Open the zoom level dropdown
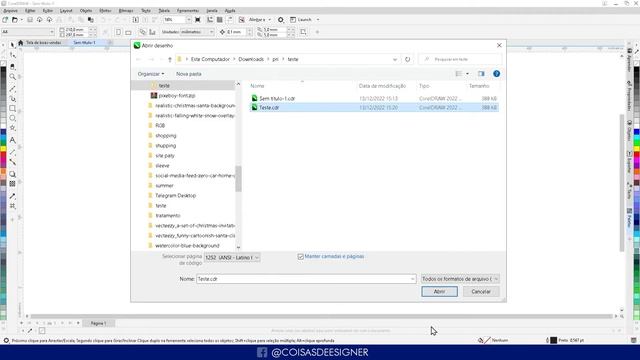 (188, 20)
